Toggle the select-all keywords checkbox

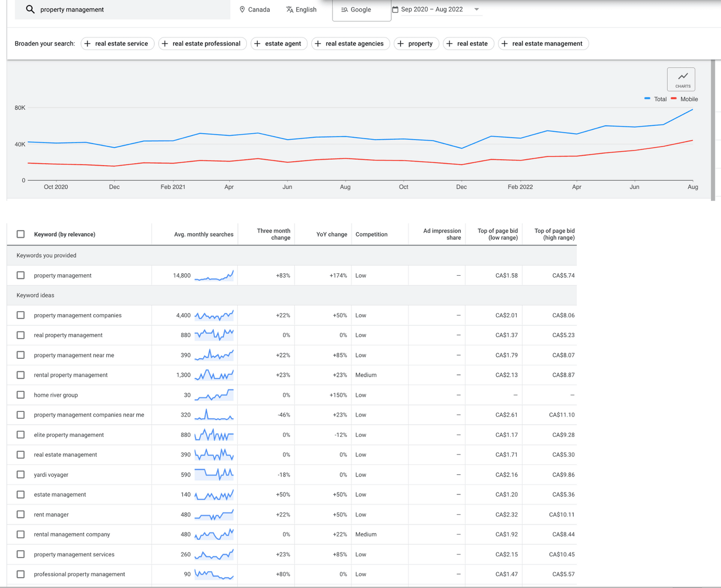(21, 234)
